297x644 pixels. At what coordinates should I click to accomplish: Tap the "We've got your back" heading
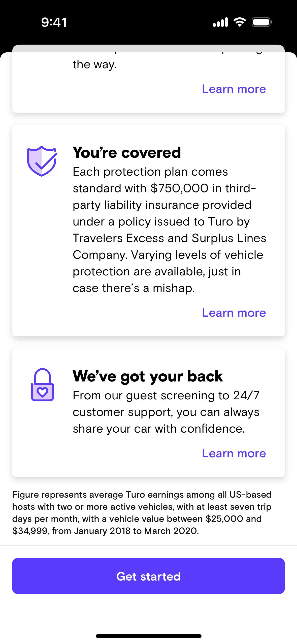pos(148,376)
